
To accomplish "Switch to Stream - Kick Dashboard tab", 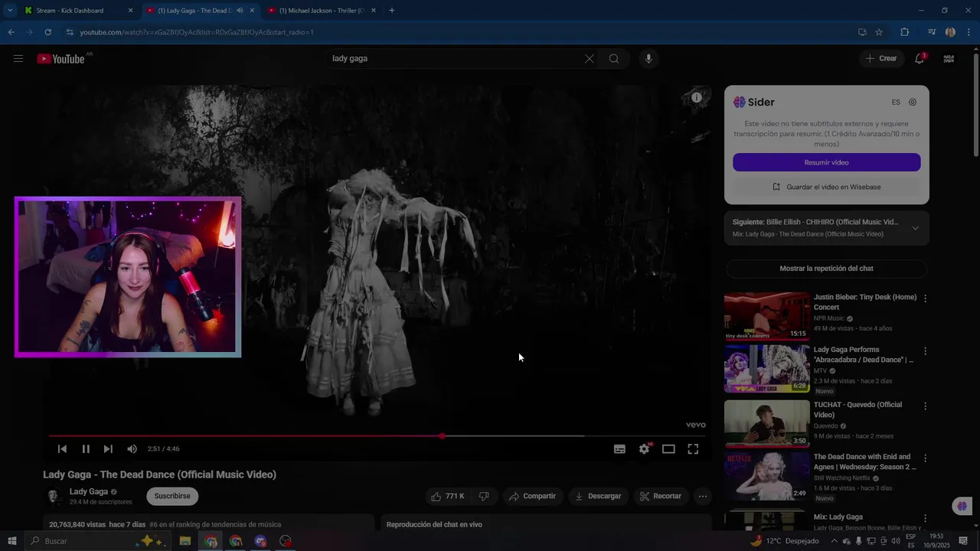I will (x=78, y=11).
